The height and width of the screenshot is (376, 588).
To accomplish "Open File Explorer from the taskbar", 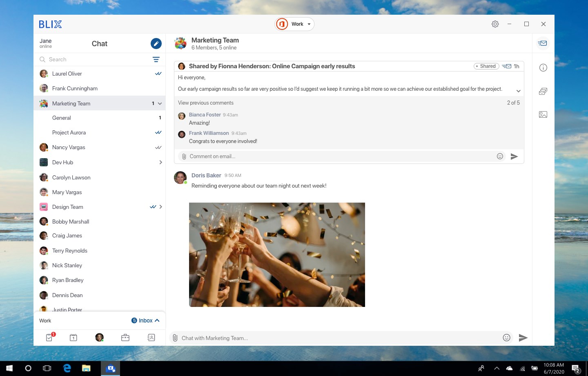I will click(86, 368).
